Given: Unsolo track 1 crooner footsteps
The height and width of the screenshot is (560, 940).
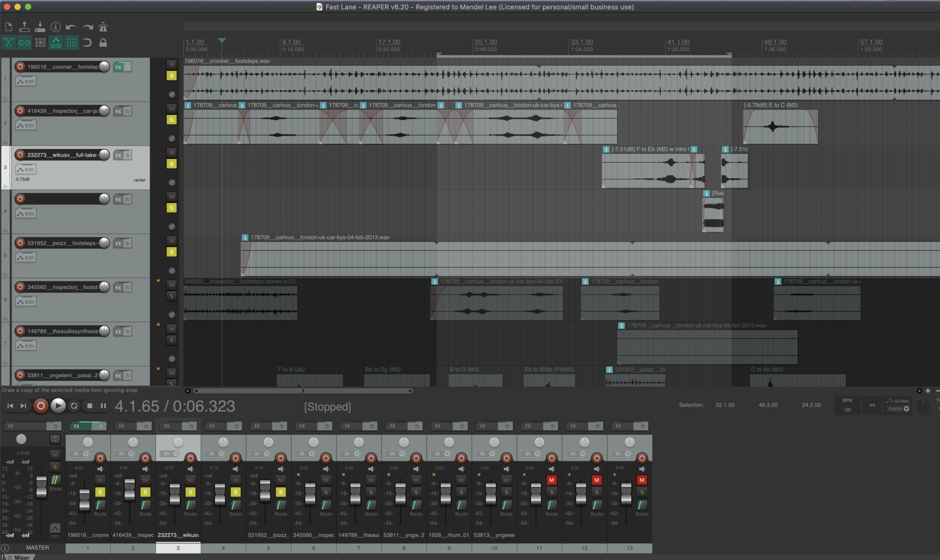Looking at the screenshot, I should click(172, 76).
